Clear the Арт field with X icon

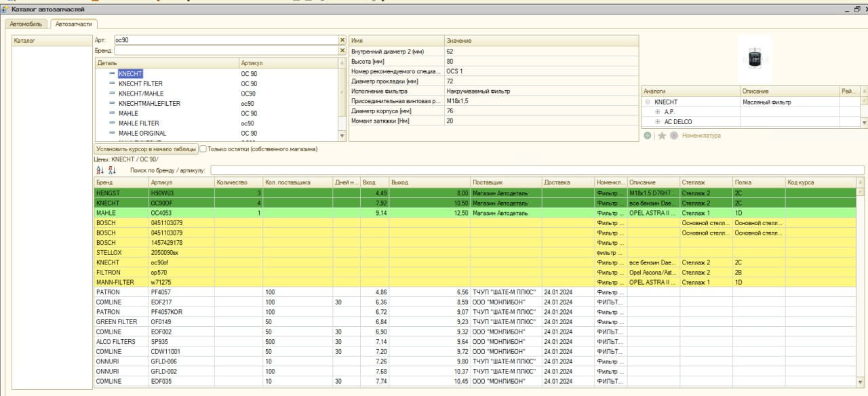pyautogui.click(x=342, y=40)
